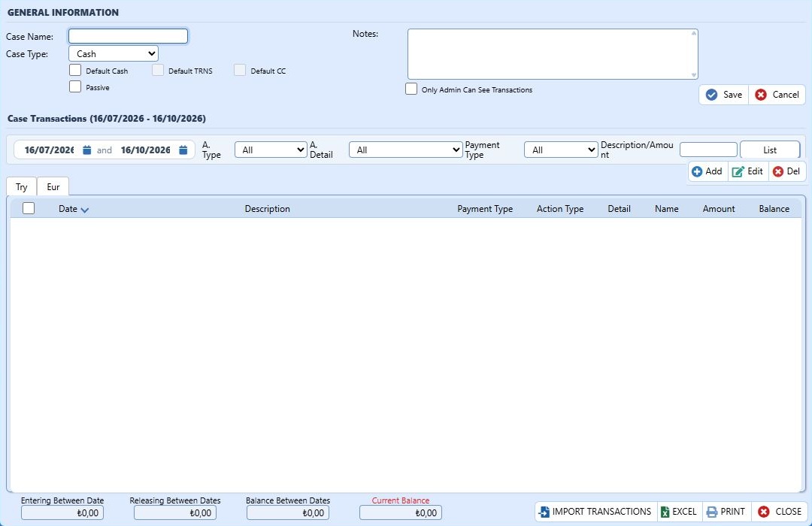This screenshot has width=812, height=526.
Task: Toggle the Default TRNS checkbox
Action: [158, 70]
